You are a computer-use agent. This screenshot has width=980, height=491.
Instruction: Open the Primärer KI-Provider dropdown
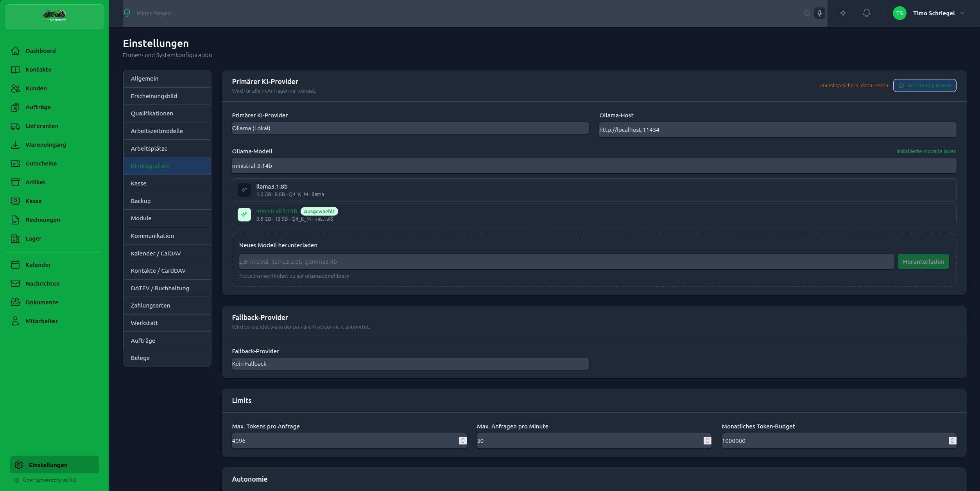(x=410, y=128)
